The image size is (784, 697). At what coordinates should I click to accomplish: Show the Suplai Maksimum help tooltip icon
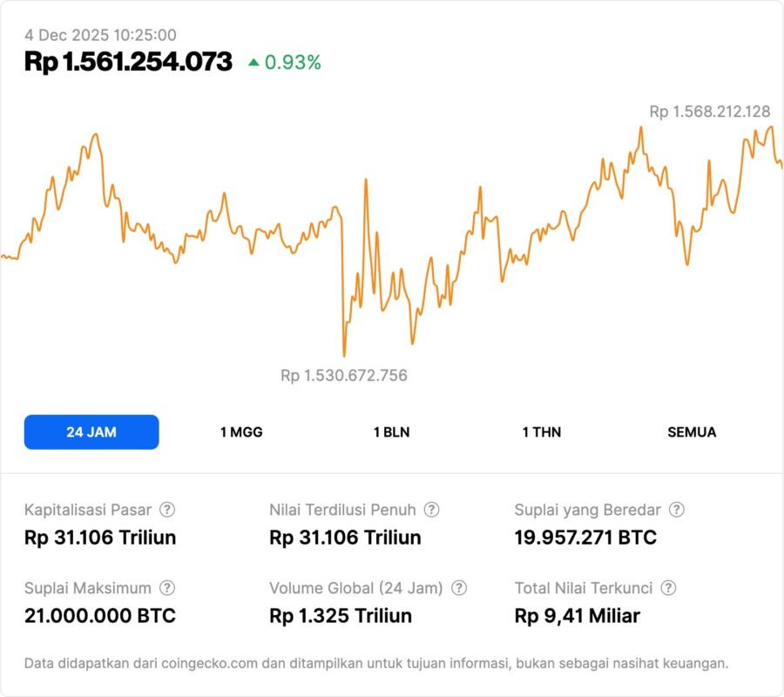[x=167, y=588]
